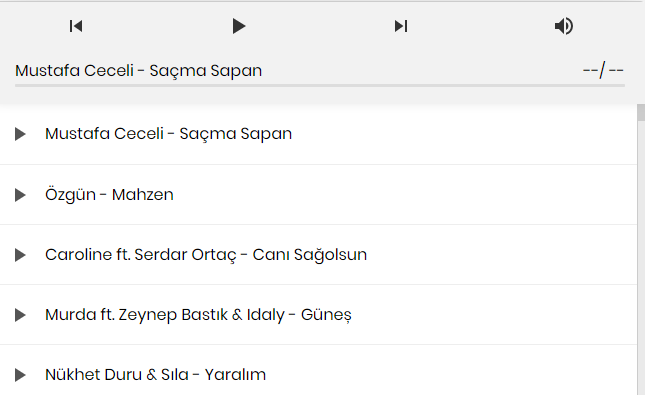This screenshot has height=395, width=645.
Task: Skip to the next track
Action: [401, 26]
